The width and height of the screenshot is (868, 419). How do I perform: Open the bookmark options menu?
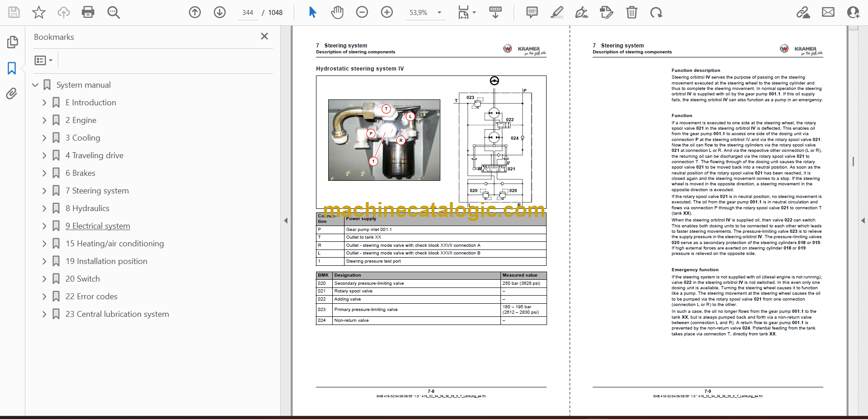pyautogui.click(x=43, y=60)
